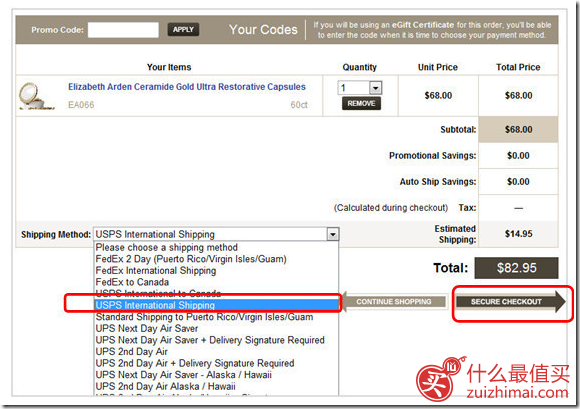This screenshot has height=409, width=580.
Task: Click the product thumbnail image
Action: click(36, 96)
